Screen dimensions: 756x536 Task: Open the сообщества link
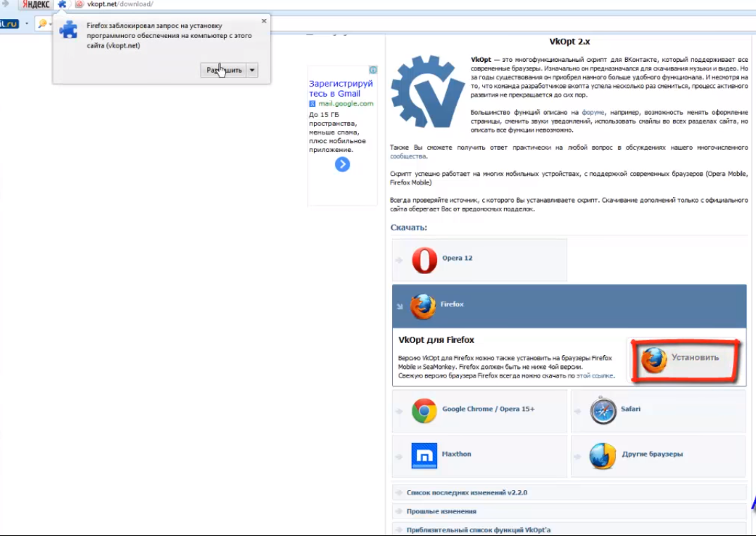tap(408, 156)
